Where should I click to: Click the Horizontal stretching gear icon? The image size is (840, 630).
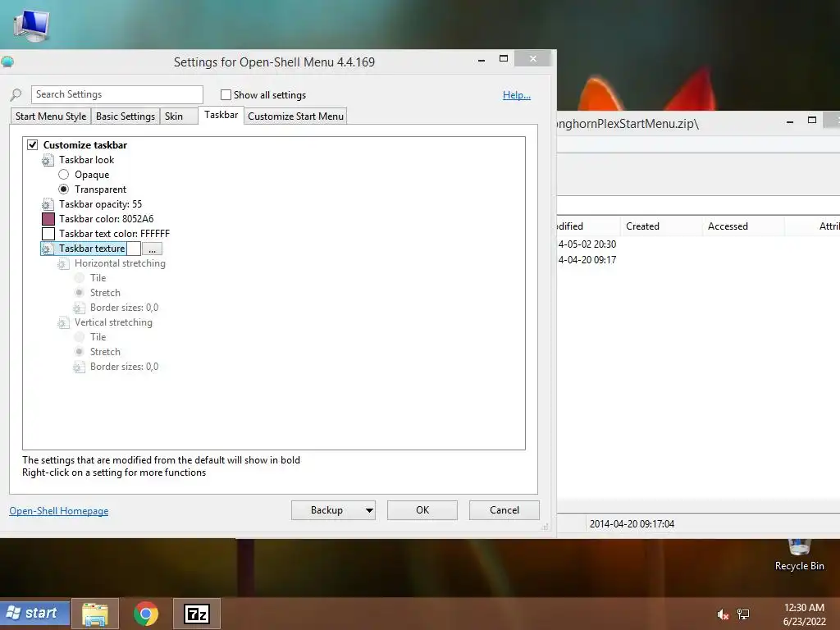click(x=63, y=263)
